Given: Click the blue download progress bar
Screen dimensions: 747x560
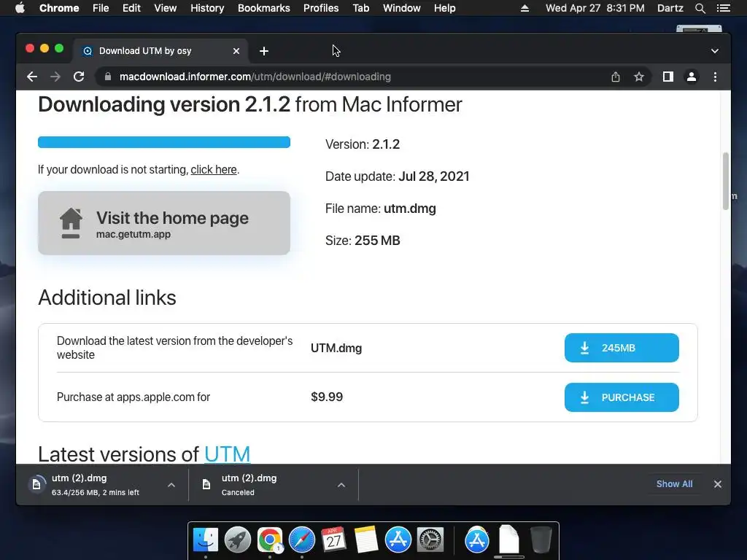Looking at the screenshot, I should 164,142.
